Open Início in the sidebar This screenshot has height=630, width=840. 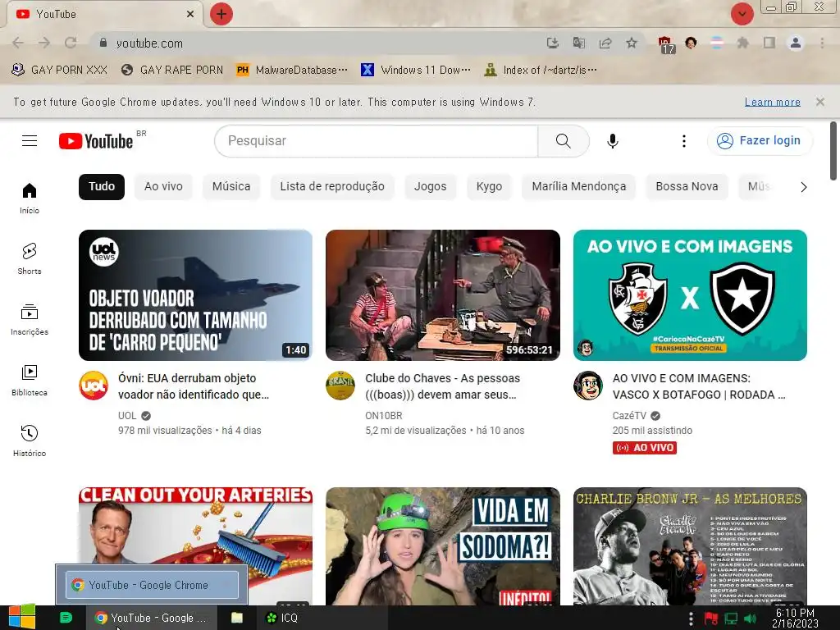pyautogui.click(x=30, y=199)
